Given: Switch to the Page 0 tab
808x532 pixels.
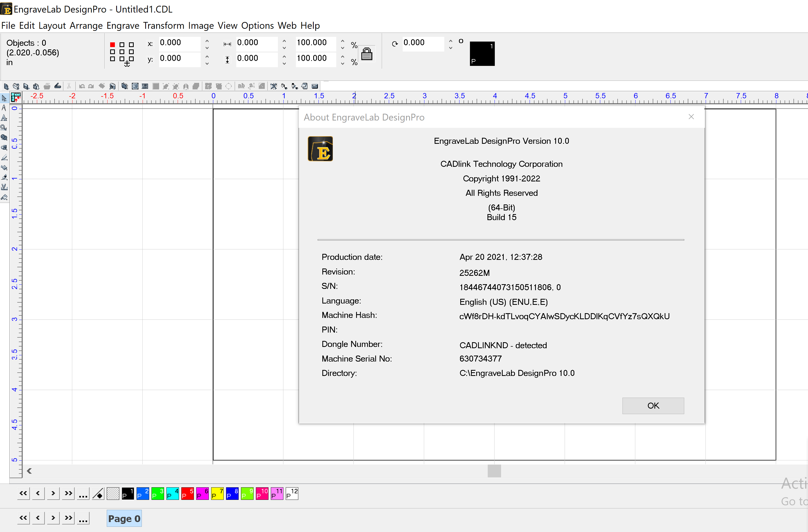Looking at the screenshot, I should 124,518.
